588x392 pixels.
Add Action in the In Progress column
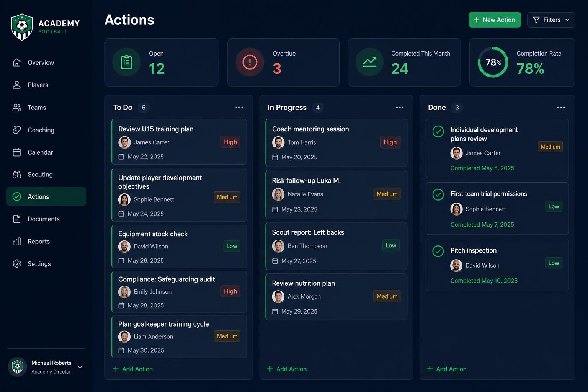pos(287,369)
